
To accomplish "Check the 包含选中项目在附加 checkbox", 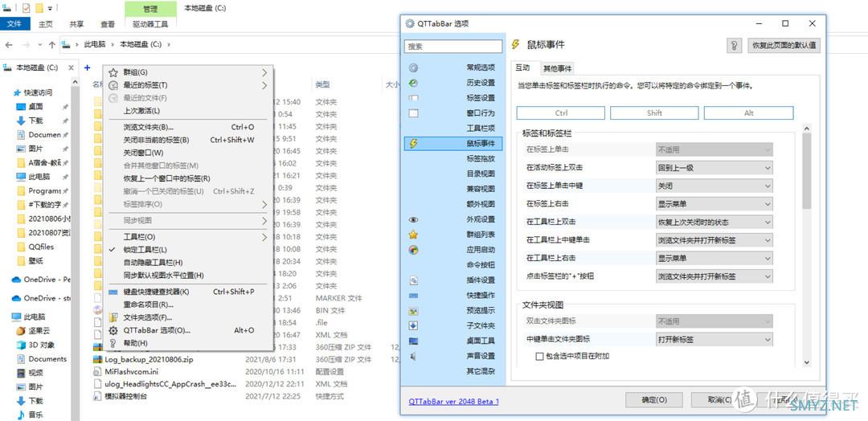I will click(539, 356).
